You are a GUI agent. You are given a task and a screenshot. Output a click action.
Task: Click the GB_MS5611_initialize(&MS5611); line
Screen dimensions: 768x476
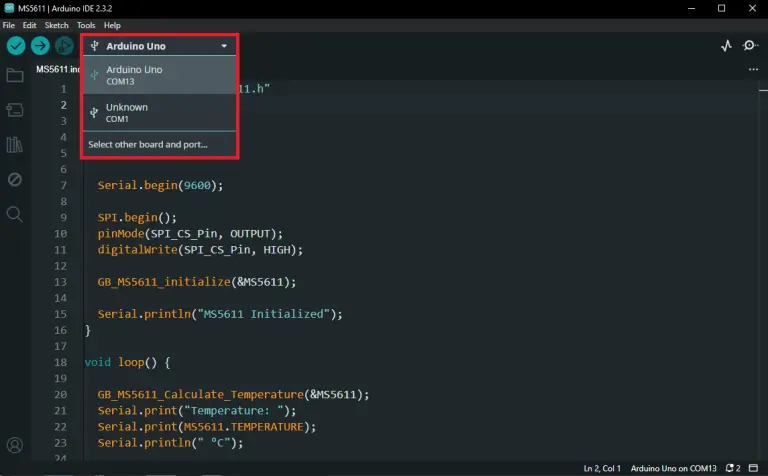tap(196, 282)
